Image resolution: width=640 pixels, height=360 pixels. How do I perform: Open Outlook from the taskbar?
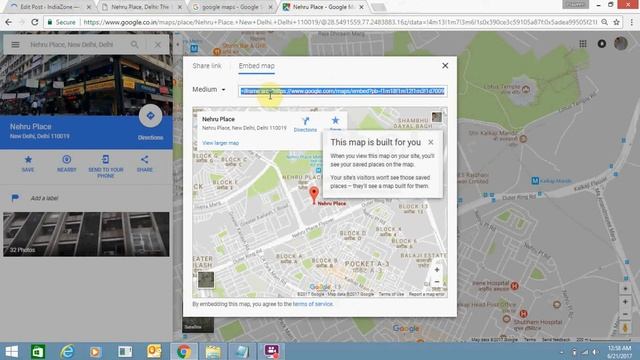click(x=154, y=351)
